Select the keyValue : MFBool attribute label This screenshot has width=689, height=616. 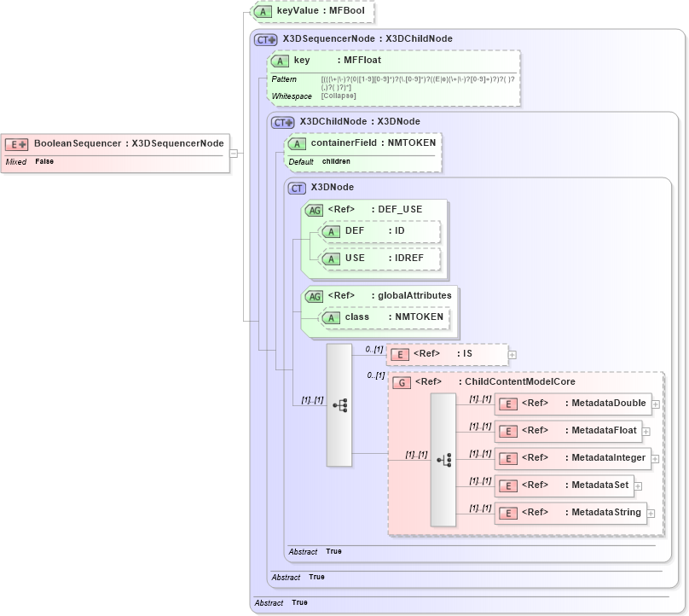coord(321,10)
